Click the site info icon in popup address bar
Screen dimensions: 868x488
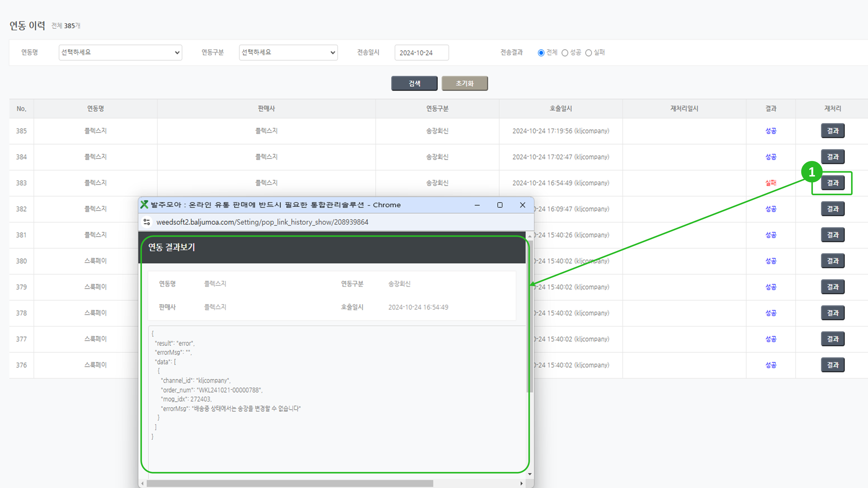pos(146,222)
